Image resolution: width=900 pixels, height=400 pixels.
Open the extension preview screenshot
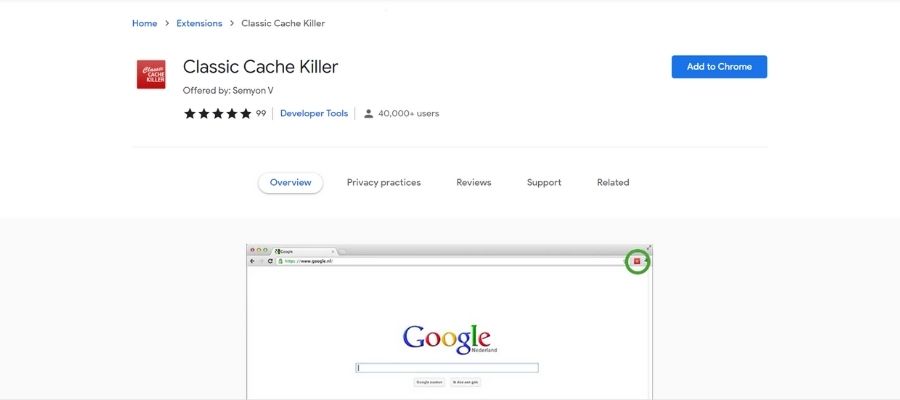pyautogui.click(x=449, y=321)
